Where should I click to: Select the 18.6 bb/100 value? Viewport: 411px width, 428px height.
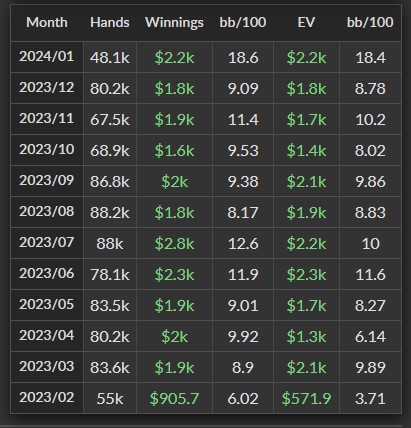[x=243, y=58]
